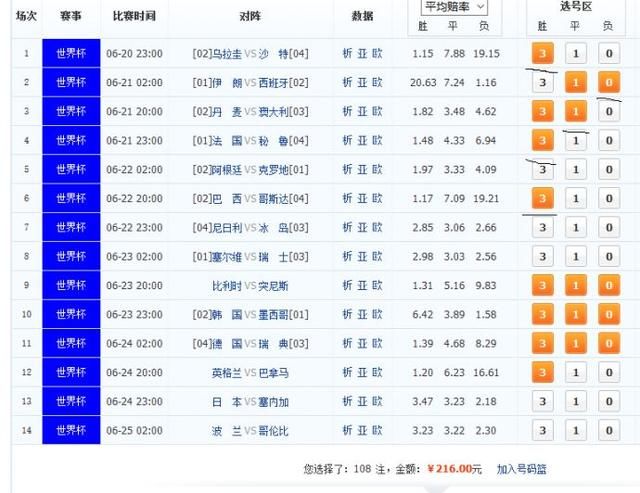640x493 pixels.
Task: Select win (3) for match 1 乌拉圭 vs 沙特
Action: [542, 54]
